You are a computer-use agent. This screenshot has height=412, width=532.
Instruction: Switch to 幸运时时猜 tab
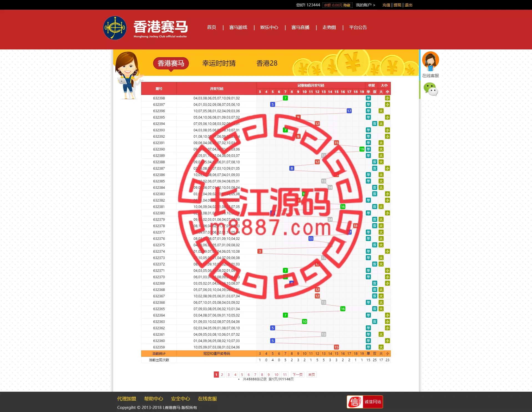pyautogui.click(x=219, y=63)
